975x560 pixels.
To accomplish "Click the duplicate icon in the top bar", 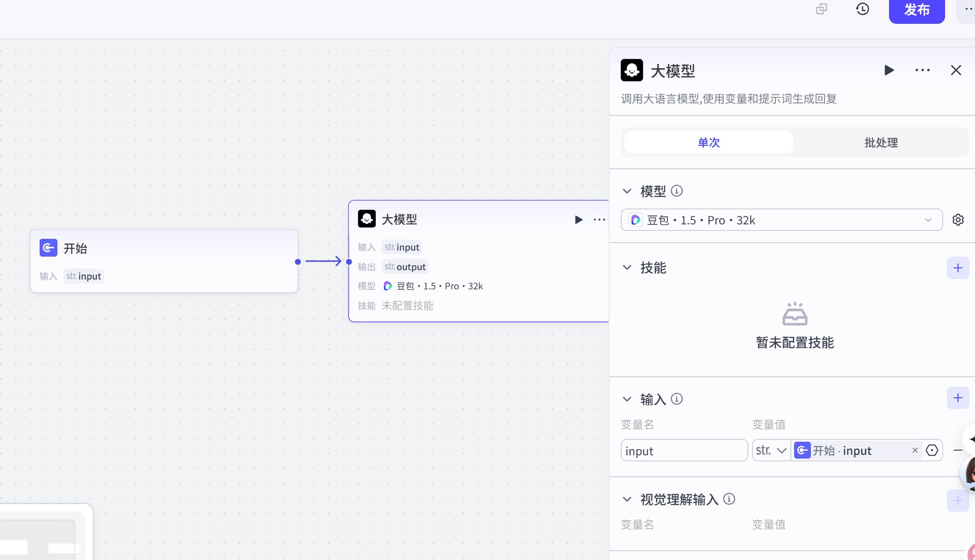I will click(x=822, y=9).
